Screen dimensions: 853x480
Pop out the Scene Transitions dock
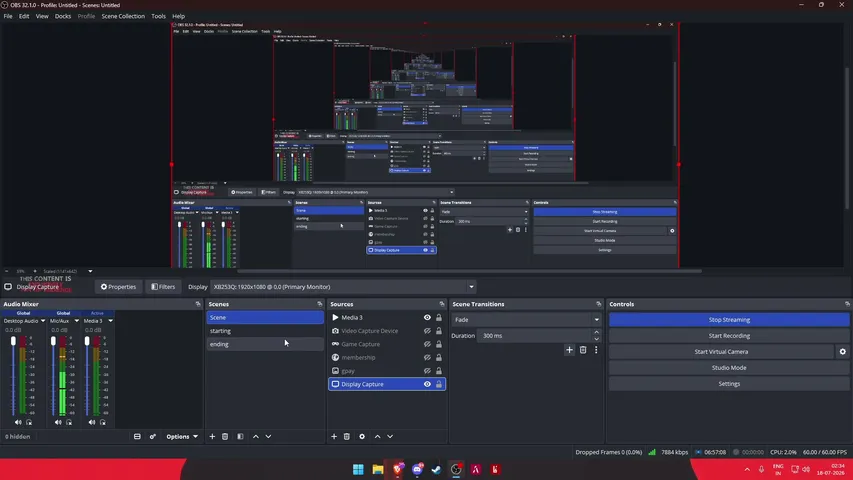[598, 304]
